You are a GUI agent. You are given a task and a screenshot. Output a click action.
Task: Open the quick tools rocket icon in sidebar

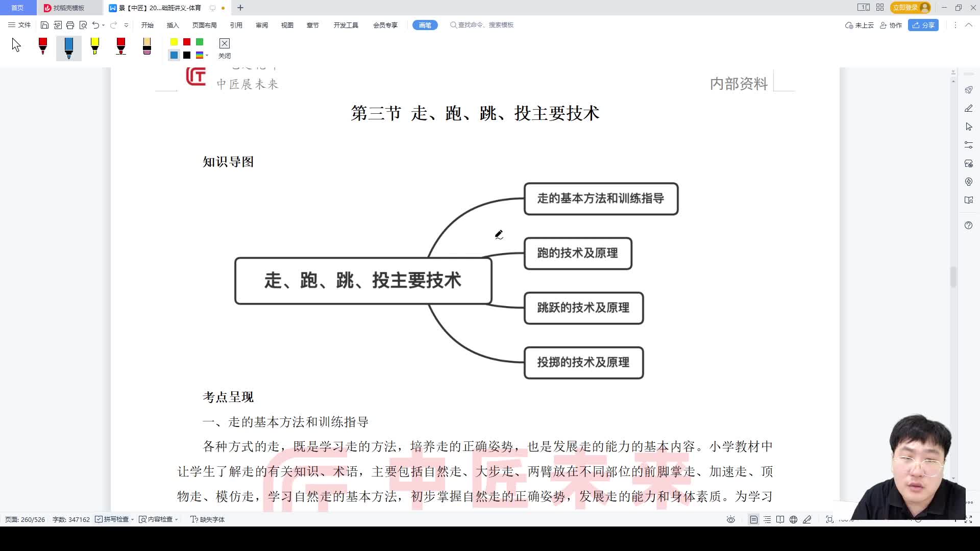[969, 90]
